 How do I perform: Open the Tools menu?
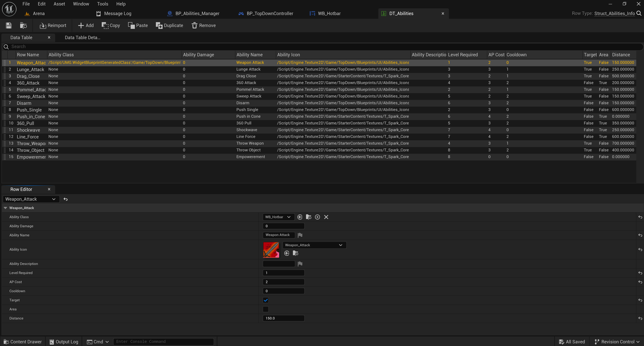[103, 4]
